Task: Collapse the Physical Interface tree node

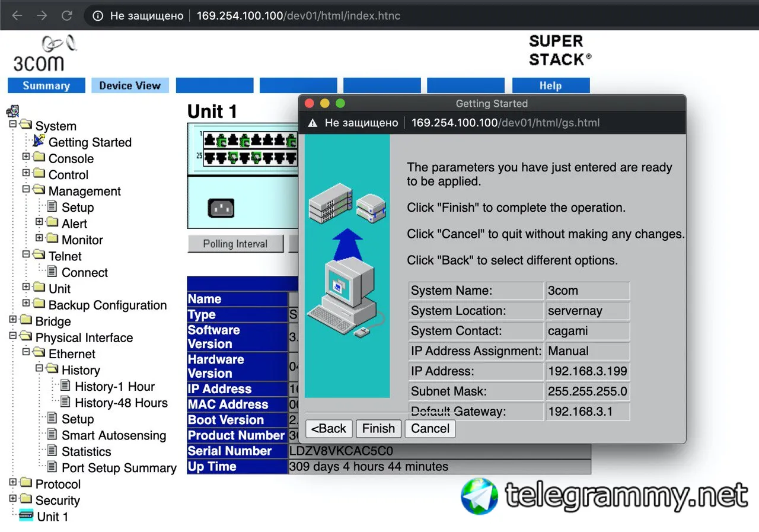Action: point(13,336)
